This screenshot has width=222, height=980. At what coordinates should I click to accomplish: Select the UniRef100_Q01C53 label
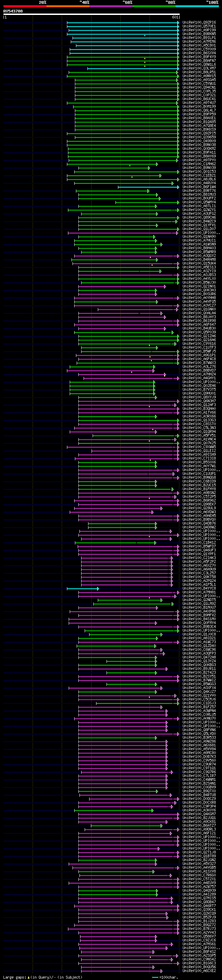199,172
